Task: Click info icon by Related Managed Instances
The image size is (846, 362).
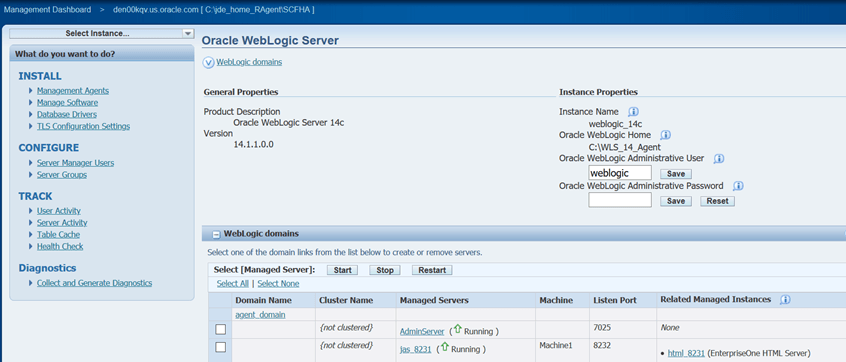Action: pyautogui.click(x=786, y=299)
